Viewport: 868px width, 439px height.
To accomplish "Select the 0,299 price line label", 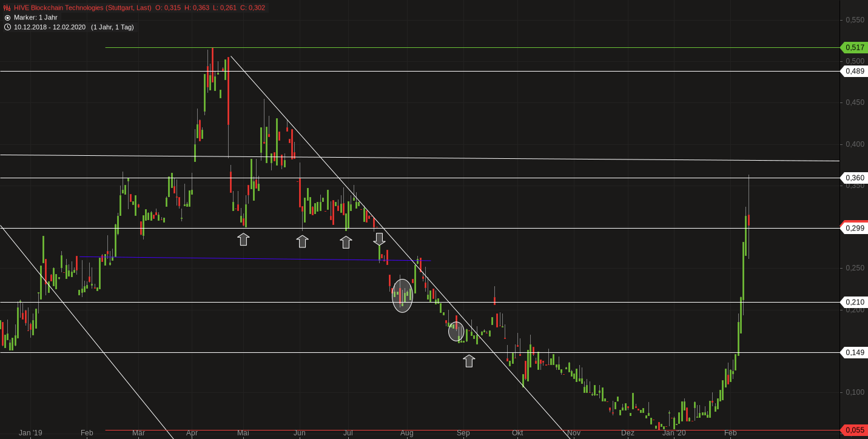I will click(854, 228).
